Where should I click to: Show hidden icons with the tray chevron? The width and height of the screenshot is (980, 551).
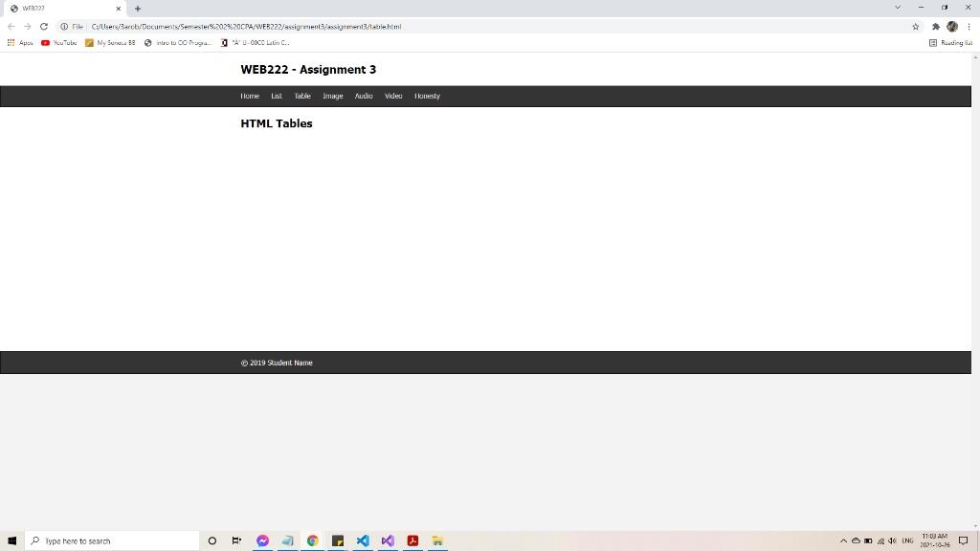(846, 540)
